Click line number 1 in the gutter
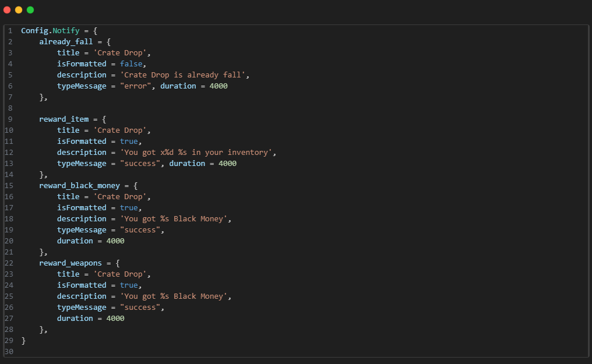The height and width of the screenshot is (364, 592). point(10,30)
